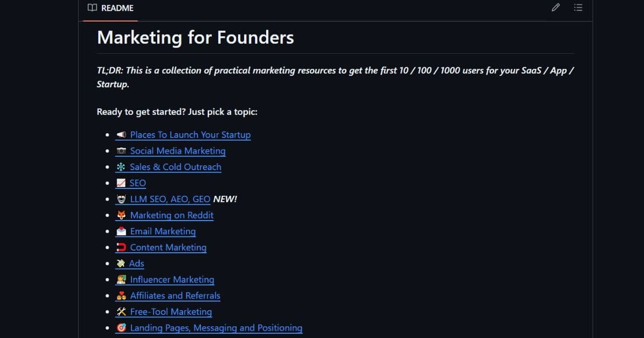Click the snowflake emoji beside Sales & Cold Outreach
The height and width of the screenshot is (338, 644).
tap(121, 167)
